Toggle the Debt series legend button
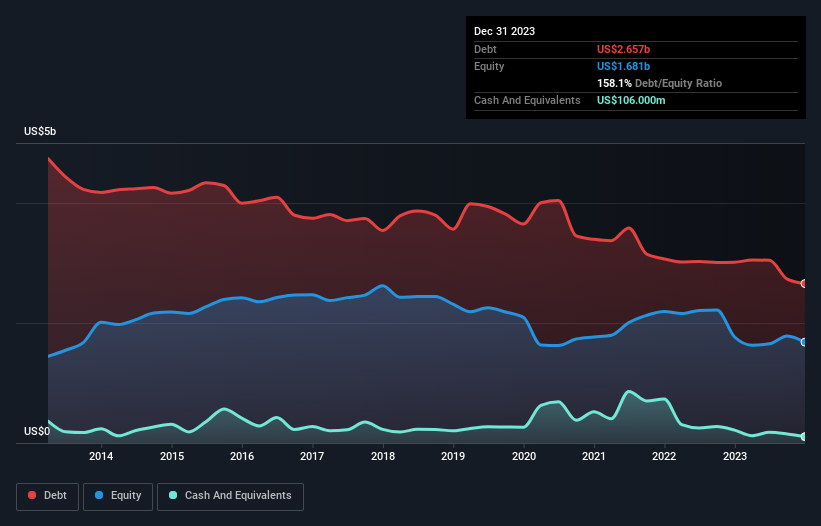Image resolution: width=821 pixels, height=526 pixels. (47, 496)
